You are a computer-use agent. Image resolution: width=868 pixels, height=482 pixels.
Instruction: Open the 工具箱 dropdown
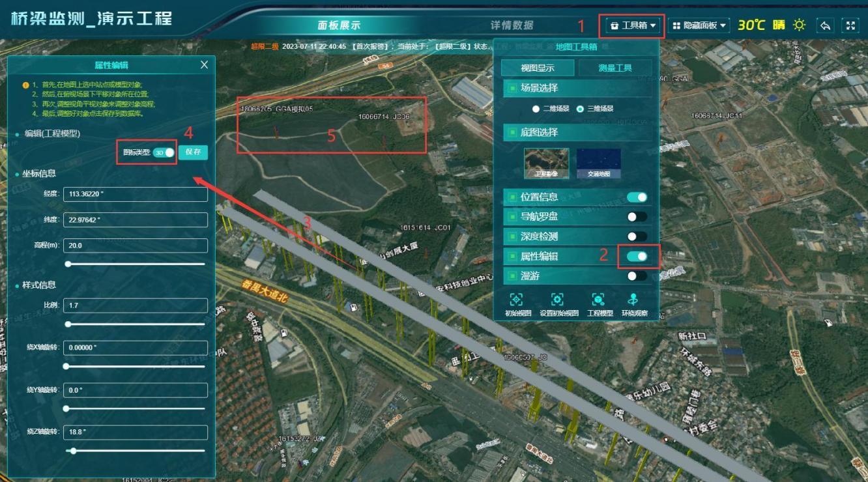click(x=632, y=25)
